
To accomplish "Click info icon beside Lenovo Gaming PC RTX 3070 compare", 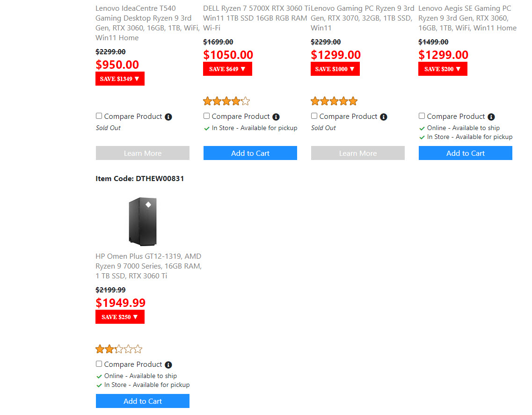I will (x=384, y=117).
